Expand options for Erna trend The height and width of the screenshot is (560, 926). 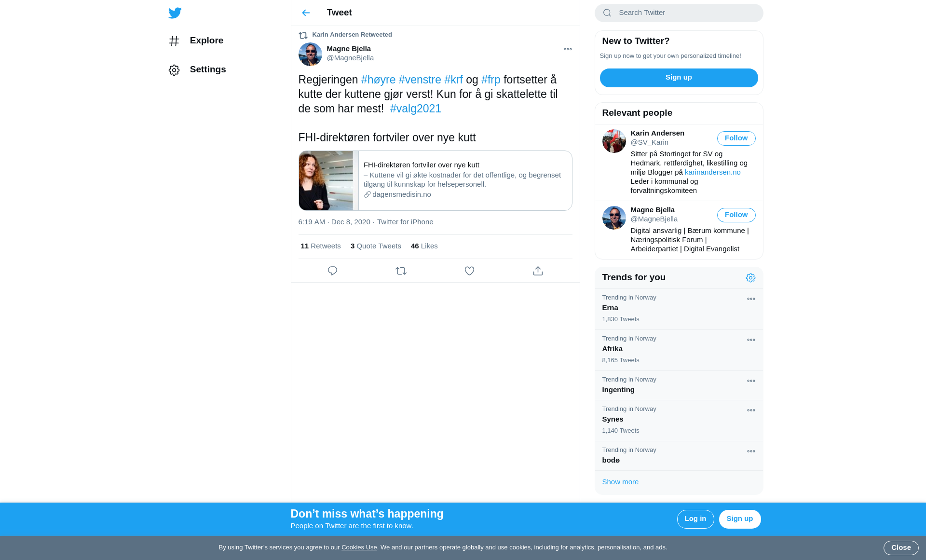point(751,299)
